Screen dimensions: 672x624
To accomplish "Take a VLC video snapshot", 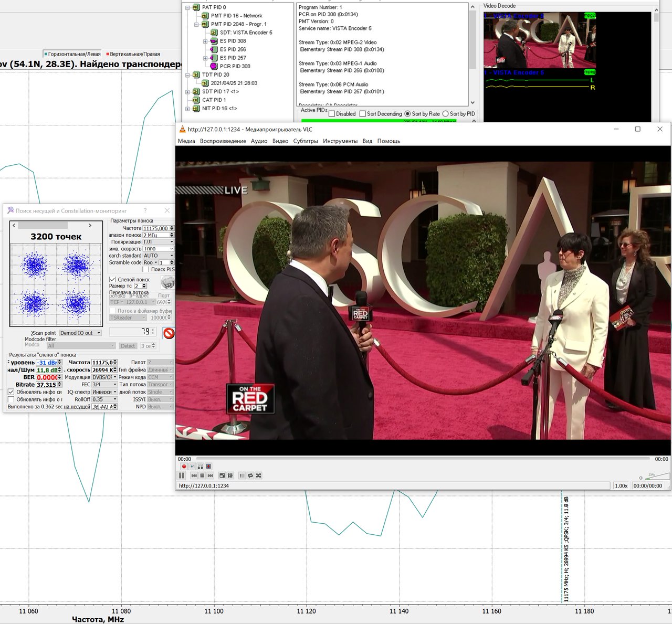I will 192,467.
